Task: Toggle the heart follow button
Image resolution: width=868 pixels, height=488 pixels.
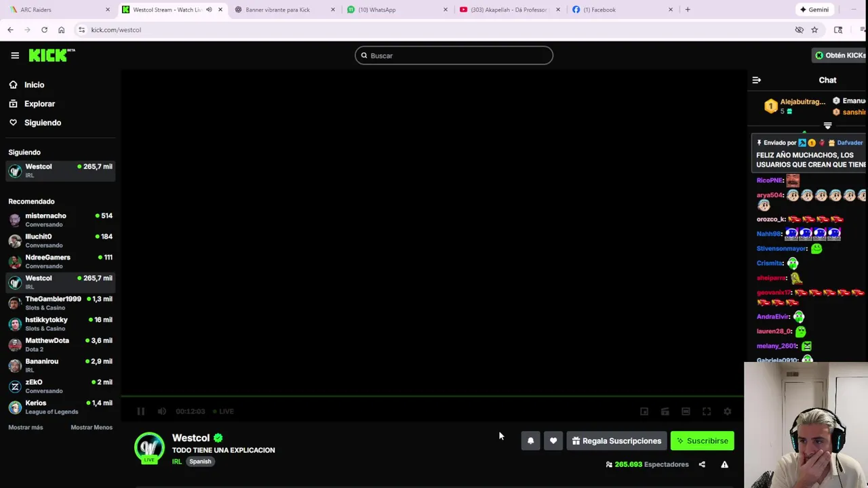Action: pyautogui.click(x=553, y=441)
